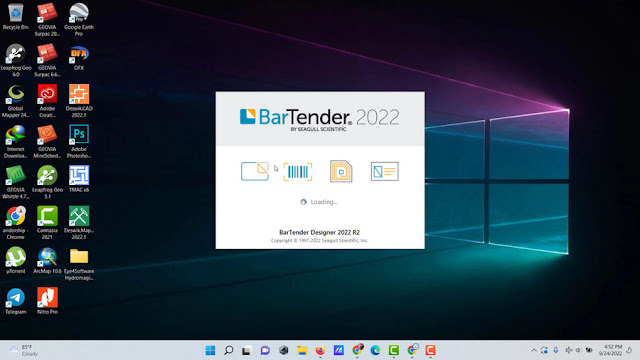Open the GEOVIA MineSched shortcut
Image resolution: width=640 pixels, height=360 pixels.
pyautogui.click(x=47, y=142)
